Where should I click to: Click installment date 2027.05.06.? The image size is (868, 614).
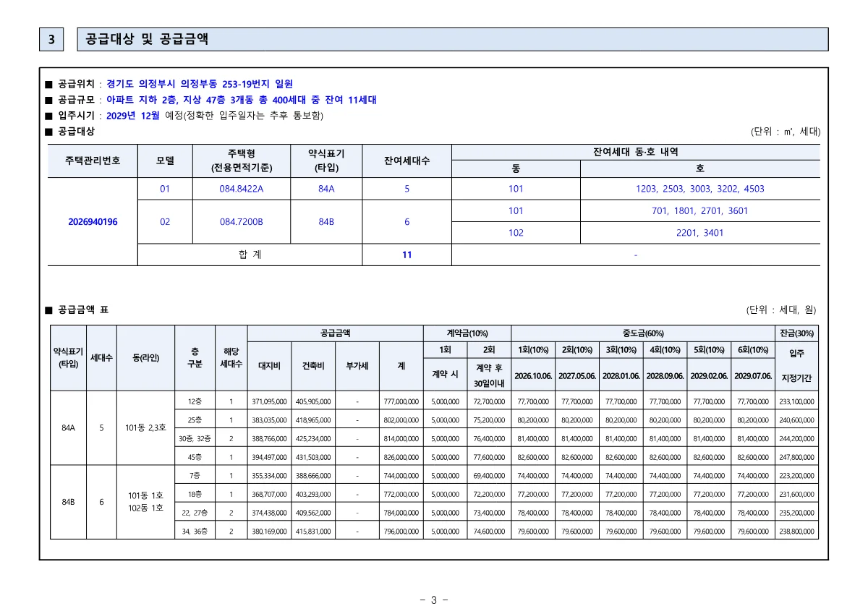(577, 376)
